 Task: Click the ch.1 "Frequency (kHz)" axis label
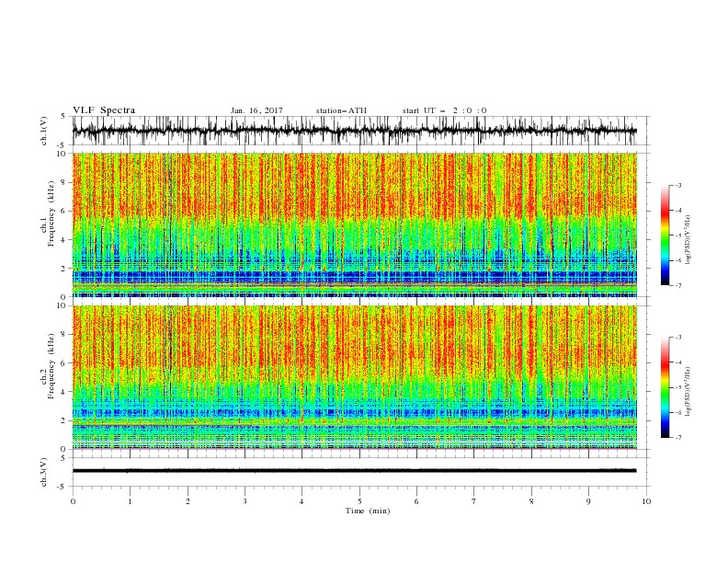51,214
